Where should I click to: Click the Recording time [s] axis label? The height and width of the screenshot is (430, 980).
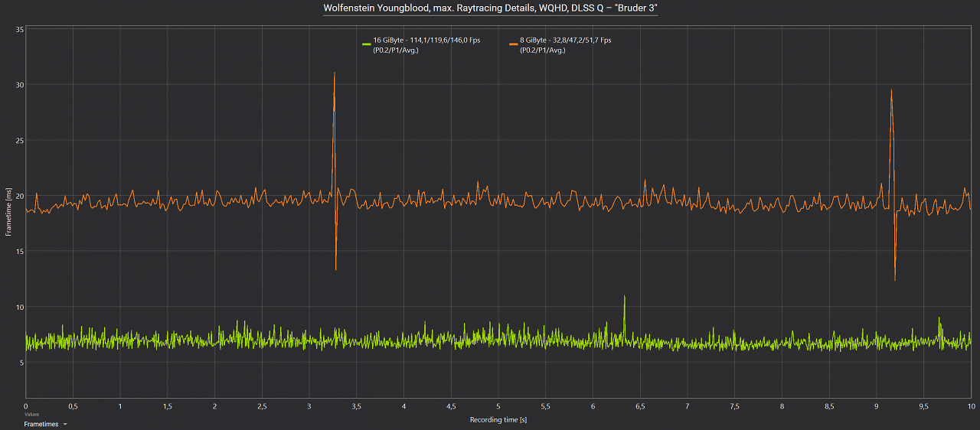point(498,419)
